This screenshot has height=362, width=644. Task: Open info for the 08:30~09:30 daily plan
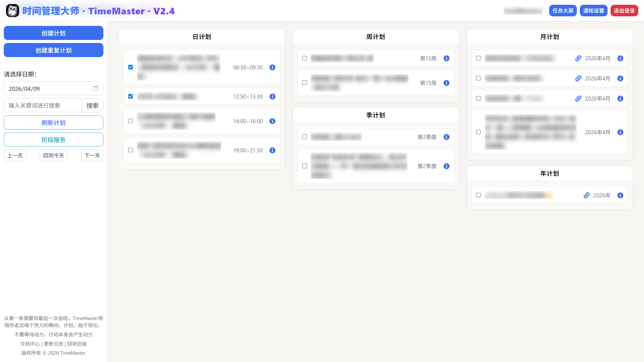click(x=272, y=67)
